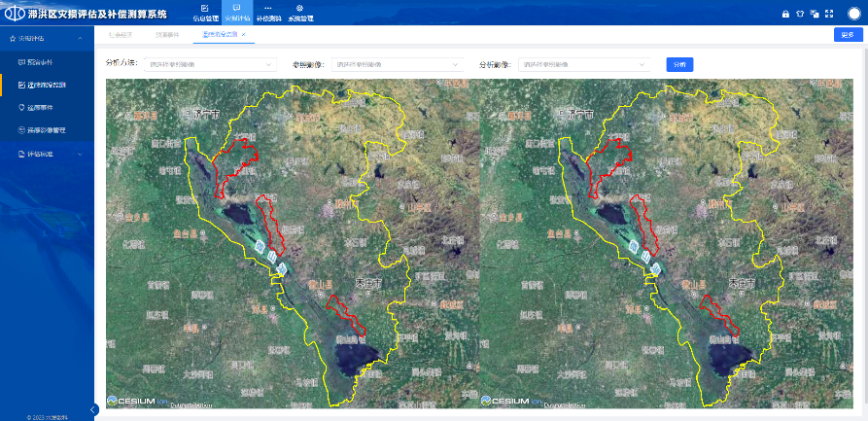This screenshot has height=421, width=868.
Task: Close the active third tab
Action: 244,35
